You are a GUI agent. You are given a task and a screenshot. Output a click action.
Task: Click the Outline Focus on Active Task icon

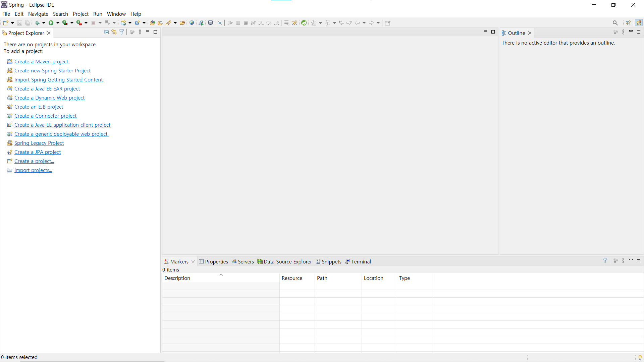[615, 32]
